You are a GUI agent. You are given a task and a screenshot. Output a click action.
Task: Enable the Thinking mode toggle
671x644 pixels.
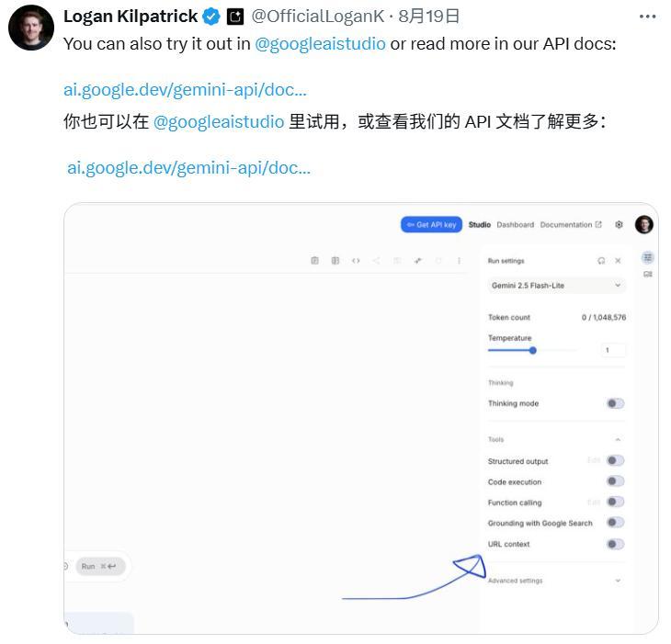[x=615, y=403]
